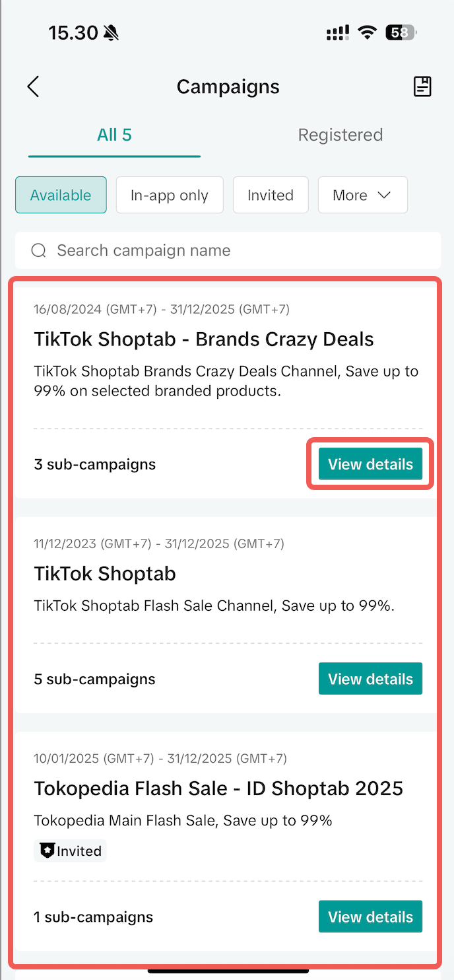
Task: Tap the search magnifier icon
Action: coord(39,250)
